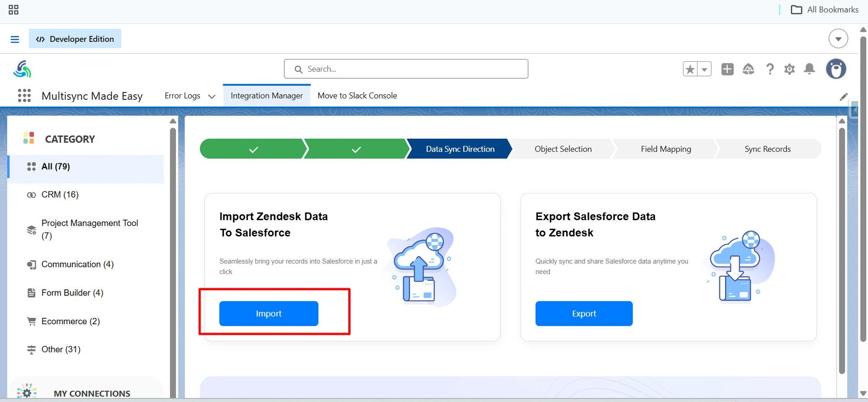This screenshot has width=868, height=402.
Task: Open the favorites list dropdown arrow
Action: click(x=704, y=69)
